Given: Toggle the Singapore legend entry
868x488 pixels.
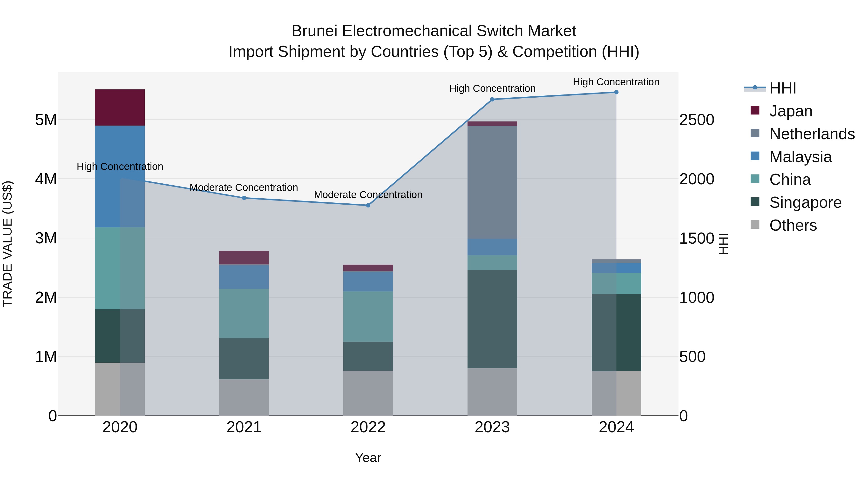Looking at the screenshot, I should (x=796, y=202).
